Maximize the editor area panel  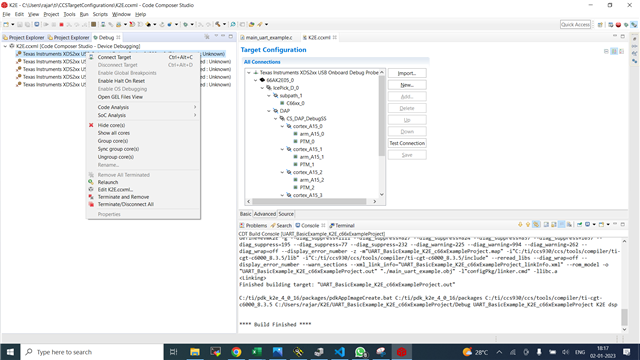[622, 36]
